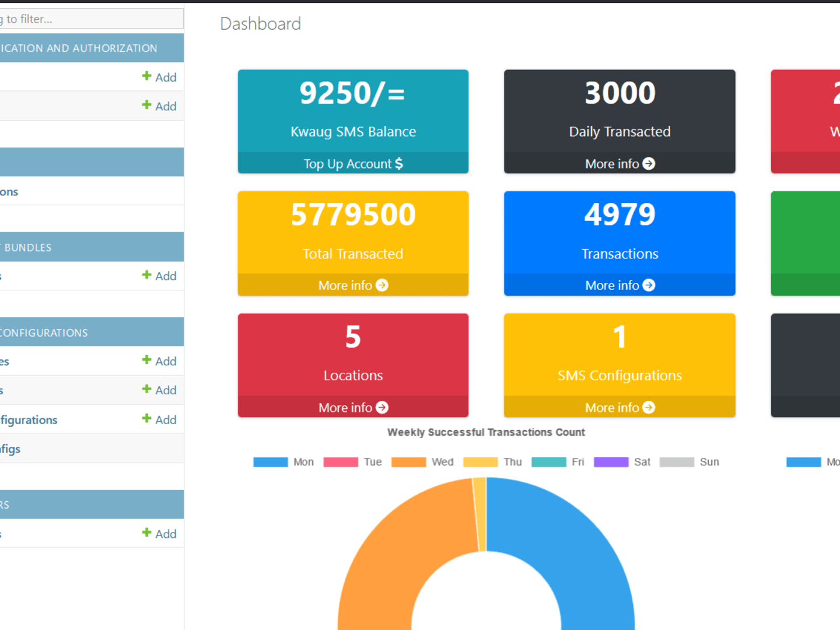Image resolution: width=840 pixels, height=630 pixels.
Task: Click the 5779500 Total Transacted card
Action: click(x=353, y=243)
